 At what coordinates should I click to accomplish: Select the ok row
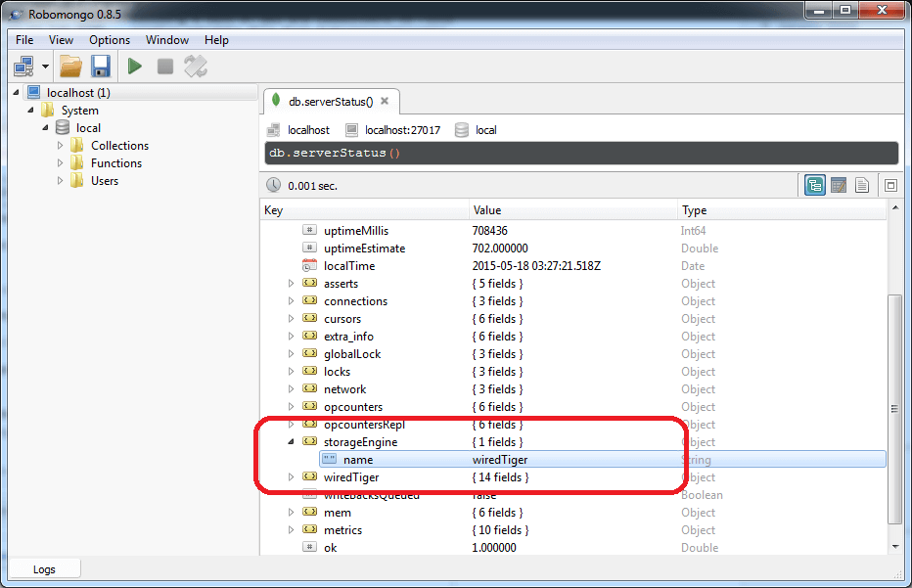click(573, 547)
